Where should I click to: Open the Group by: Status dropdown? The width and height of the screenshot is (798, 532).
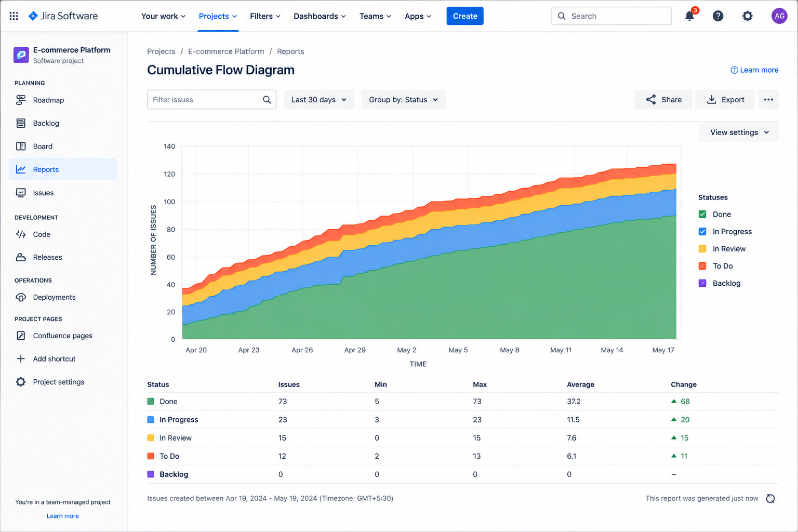[404, 100]
